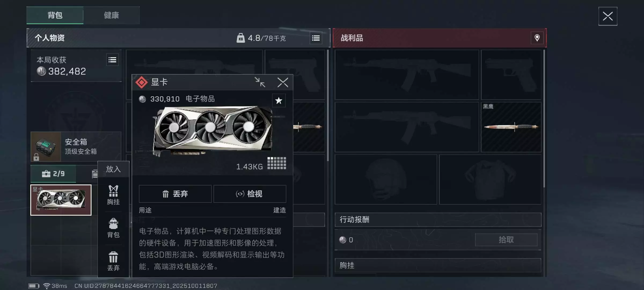Image resolution: width=644 pixels, height=290 pixels.
Task: Open the list menu next to backpack weight
Action: pyautogui.click(x=316, y=38)
